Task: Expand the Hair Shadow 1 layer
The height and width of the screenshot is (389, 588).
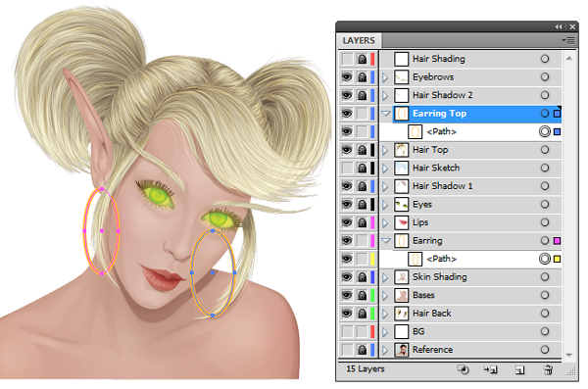Action: click(x=385, y=186)
